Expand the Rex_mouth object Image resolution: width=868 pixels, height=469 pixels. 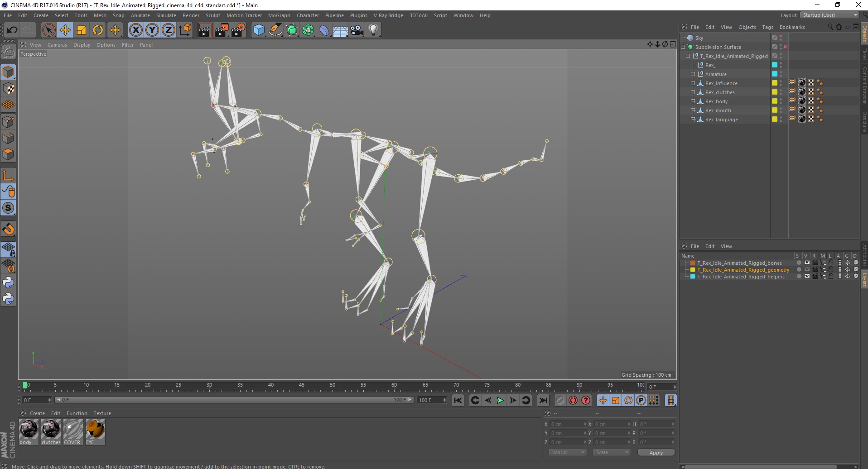(693, 110)
